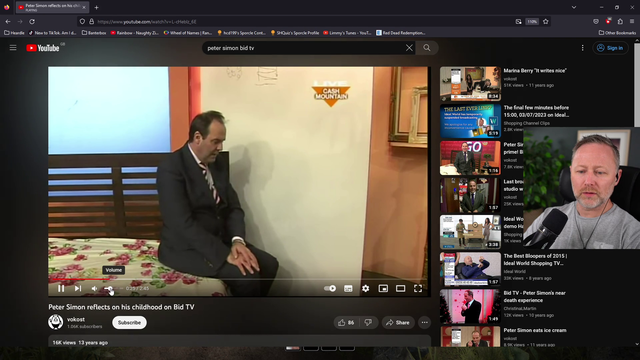
Task: Sign in to YouTube
Action: [x=610, y=48]
